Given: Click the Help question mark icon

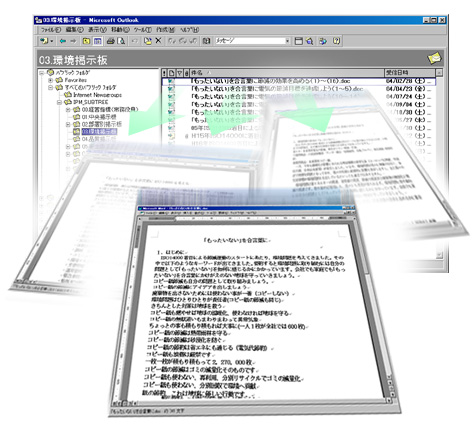Looking at the screenshot, I should pos(337,41).
